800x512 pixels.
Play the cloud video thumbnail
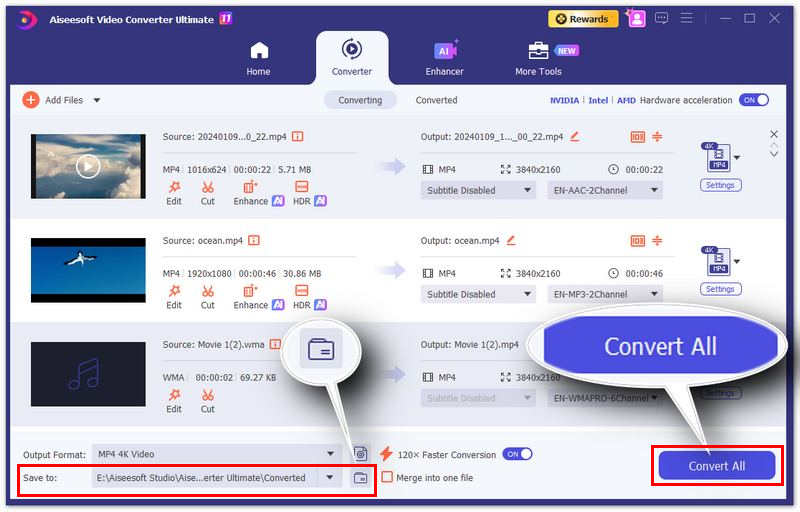(x=88, y=166)
